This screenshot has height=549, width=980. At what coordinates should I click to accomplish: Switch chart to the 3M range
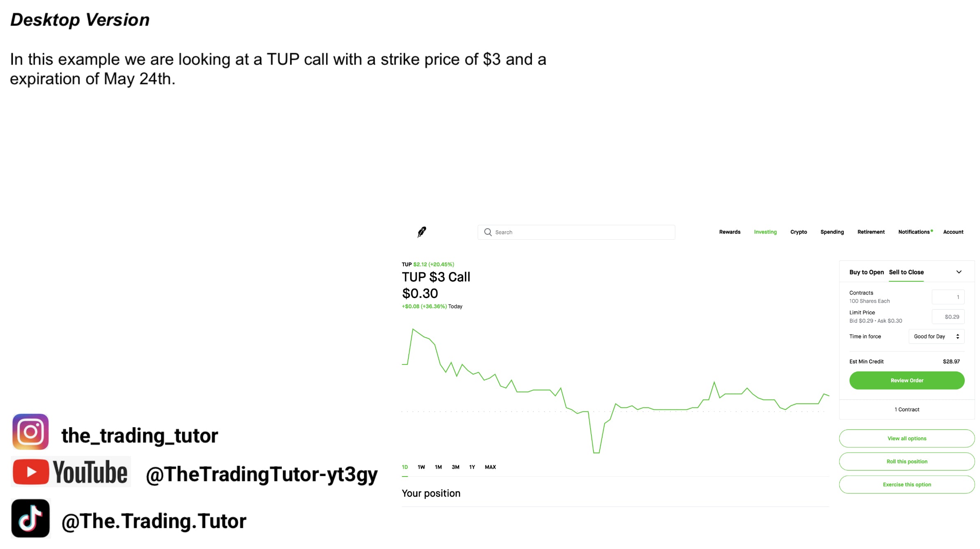click(x=455, y=467)
